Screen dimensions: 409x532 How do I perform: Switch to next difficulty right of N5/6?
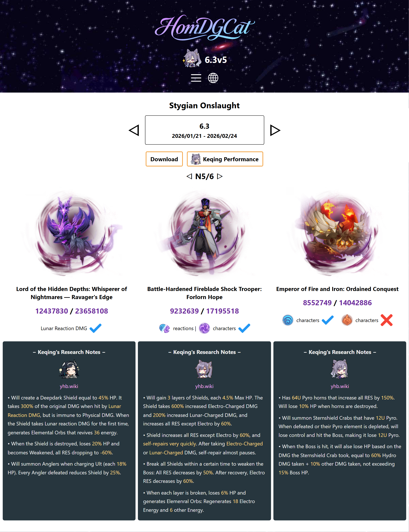(220, 176)
